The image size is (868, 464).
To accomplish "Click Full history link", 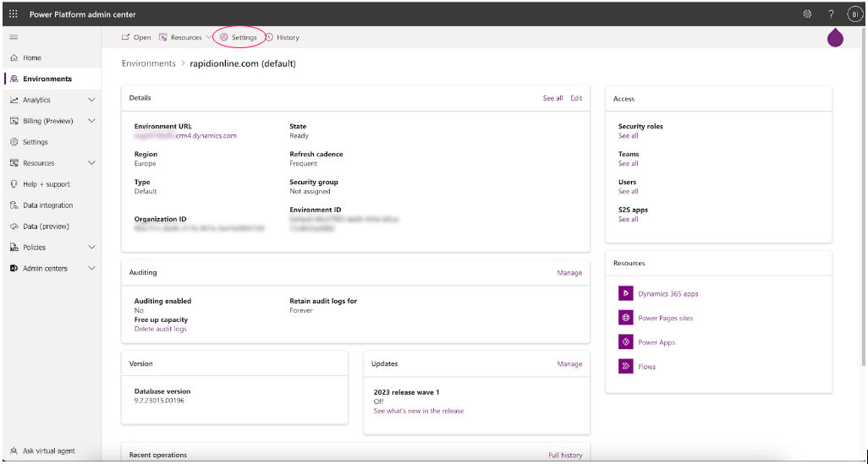I will [x=565, y=456].
